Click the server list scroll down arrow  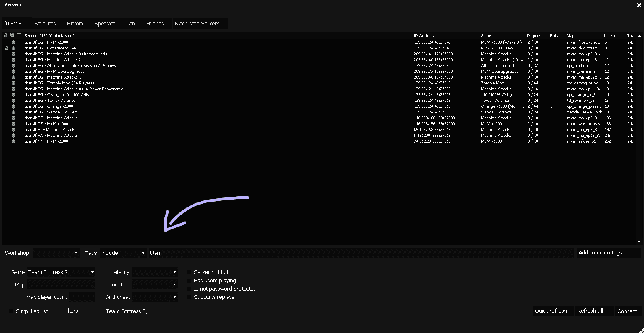(639, 242)
